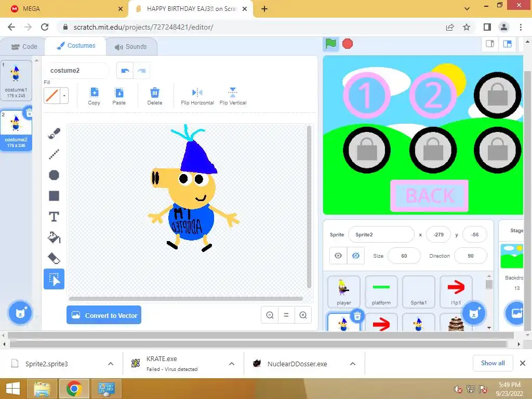Select the HAPPY BIRTHDAY EAJ3 browser tab
Image resolution: width=532 pixels, height=399 pixels.
click(191, 9)
